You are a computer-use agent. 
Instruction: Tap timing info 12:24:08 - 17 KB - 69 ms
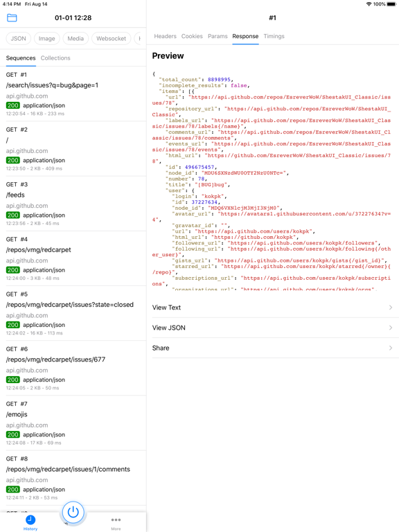pyautogui.click(x=33, y=443)
